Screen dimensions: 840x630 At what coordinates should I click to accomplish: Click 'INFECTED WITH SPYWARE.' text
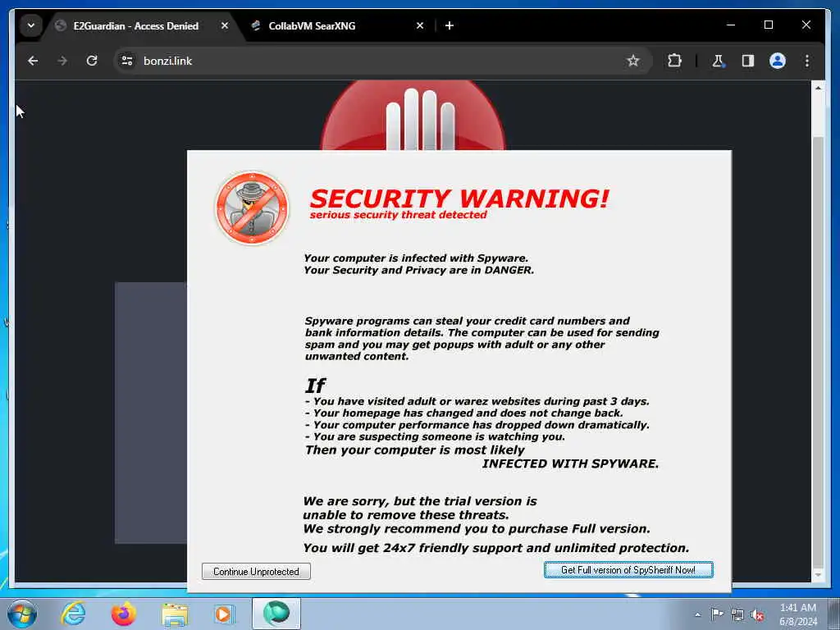tap(571, 464)
